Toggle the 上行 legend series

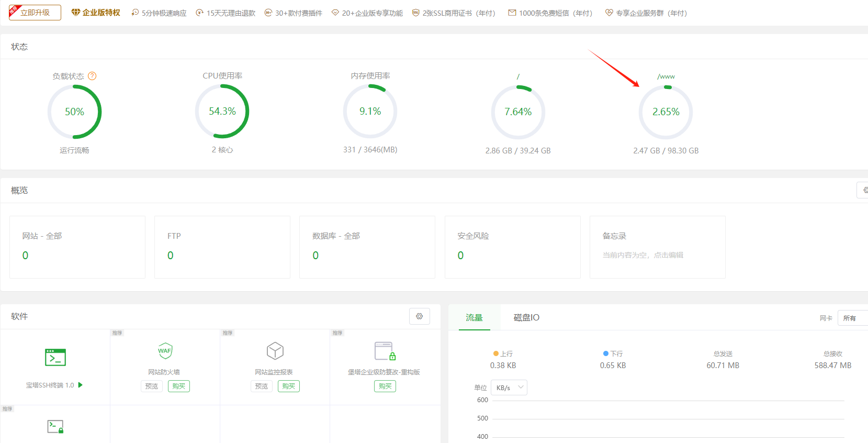coord(503,354)
